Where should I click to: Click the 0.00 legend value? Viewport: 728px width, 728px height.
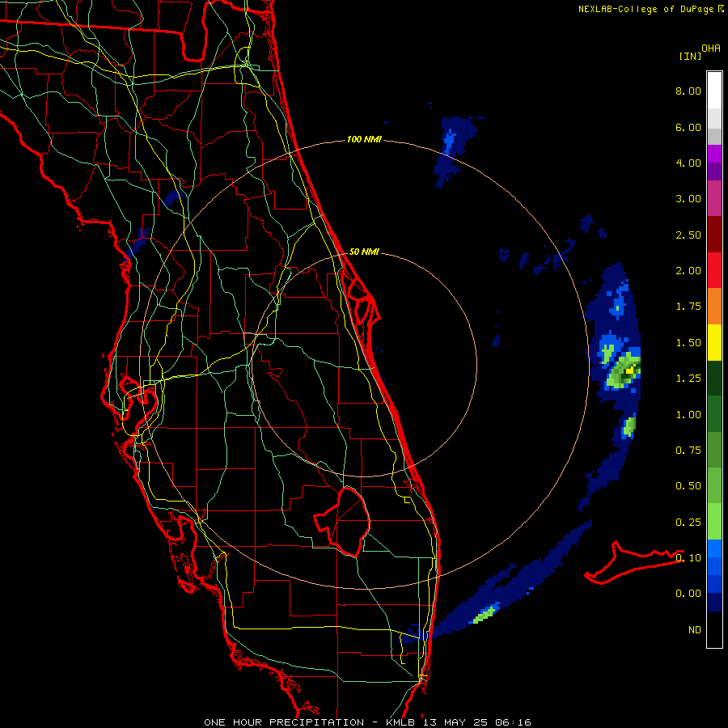(x=688, y=594)
